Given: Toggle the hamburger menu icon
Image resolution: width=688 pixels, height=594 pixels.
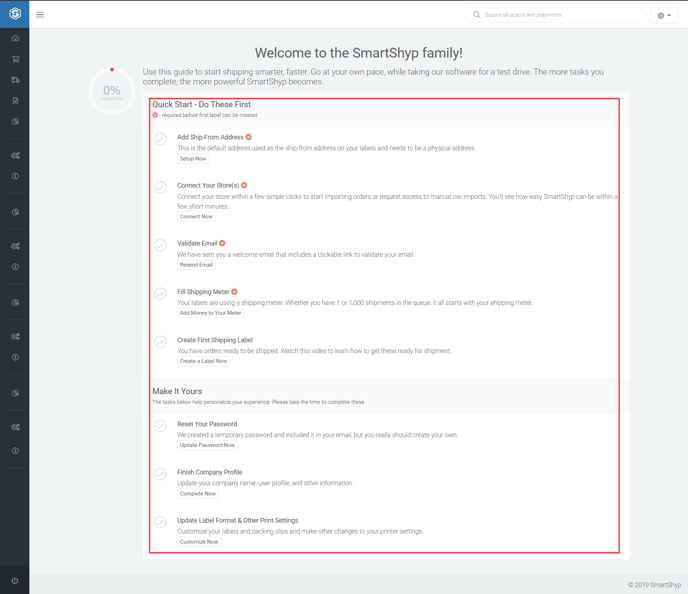Looking at the screenshot, I should tap(40, 15).
